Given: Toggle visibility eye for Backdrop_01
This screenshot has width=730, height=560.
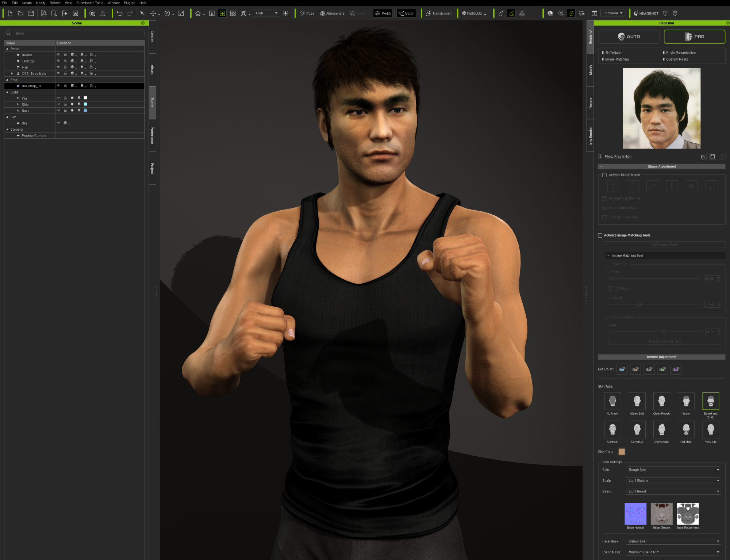Looking at the screenshot, I should click(x=58, y=86).
